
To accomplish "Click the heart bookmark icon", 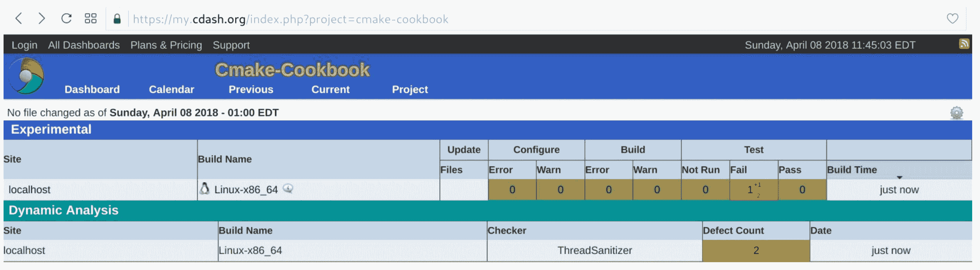I will pos(952,18).
